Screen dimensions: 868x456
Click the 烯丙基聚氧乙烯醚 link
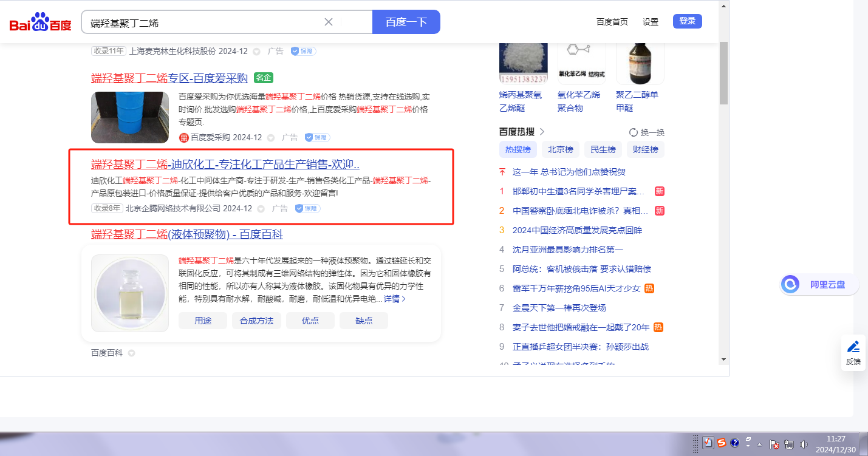point(520,101)
